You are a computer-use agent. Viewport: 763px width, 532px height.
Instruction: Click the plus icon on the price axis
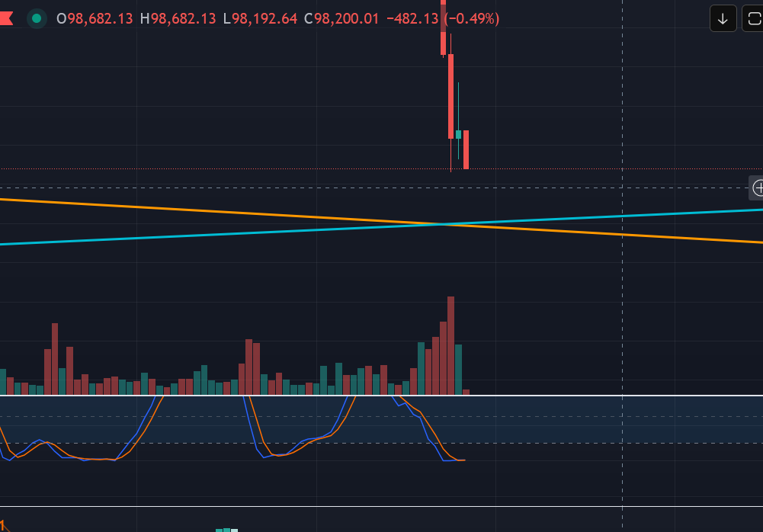(758, 187)
